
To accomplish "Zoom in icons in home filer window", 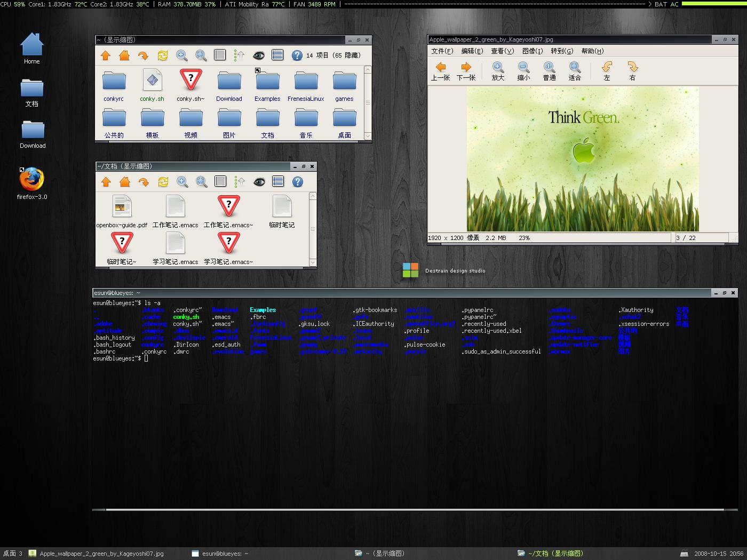I will click(182, 55).
